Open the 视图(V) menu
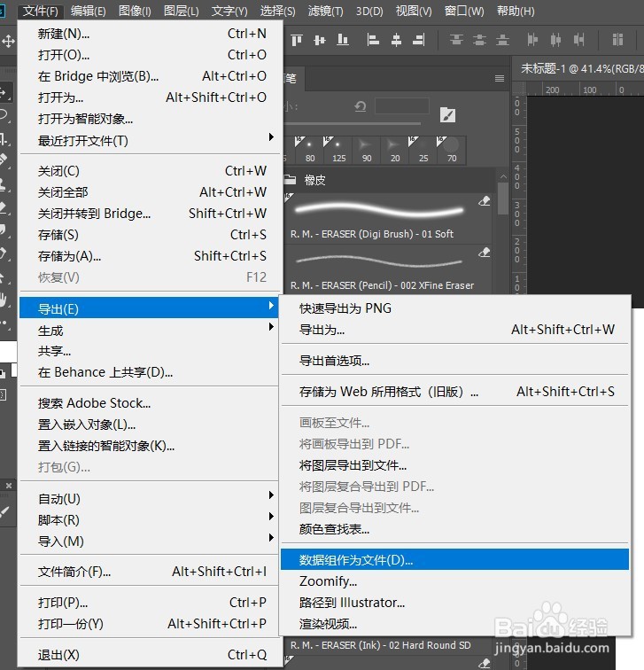 (x=414, y=11)
